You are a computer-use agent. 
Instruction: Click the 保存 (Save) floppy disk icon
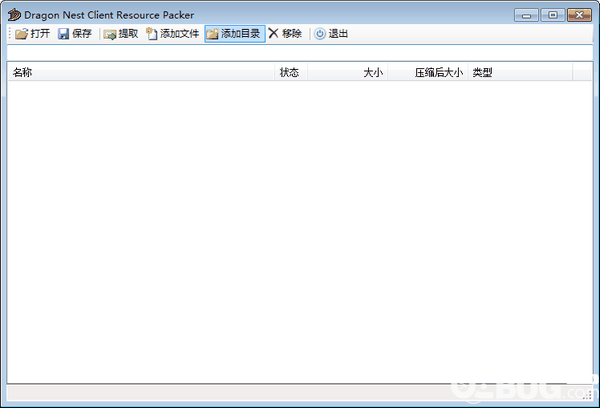pos(64,34)
